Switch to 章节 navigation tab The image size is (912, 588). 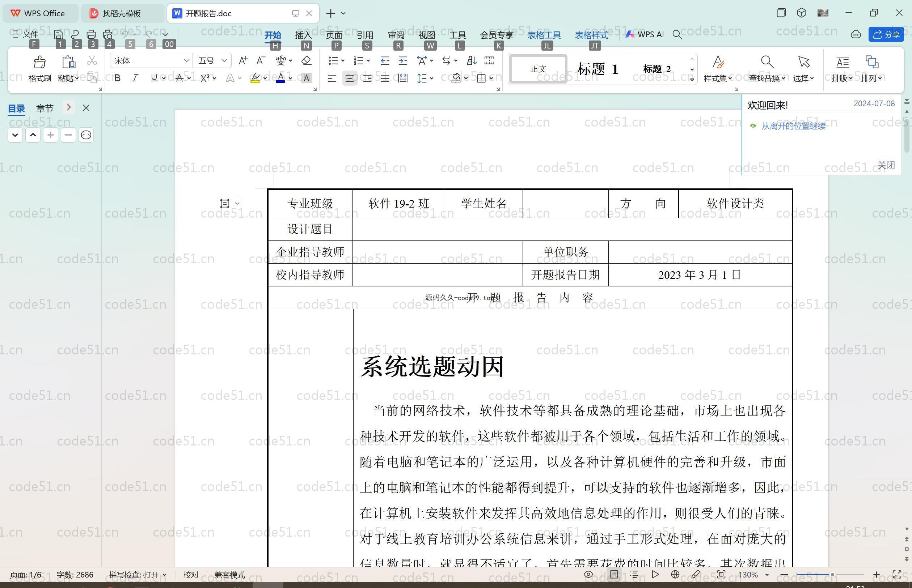[45, 108]
